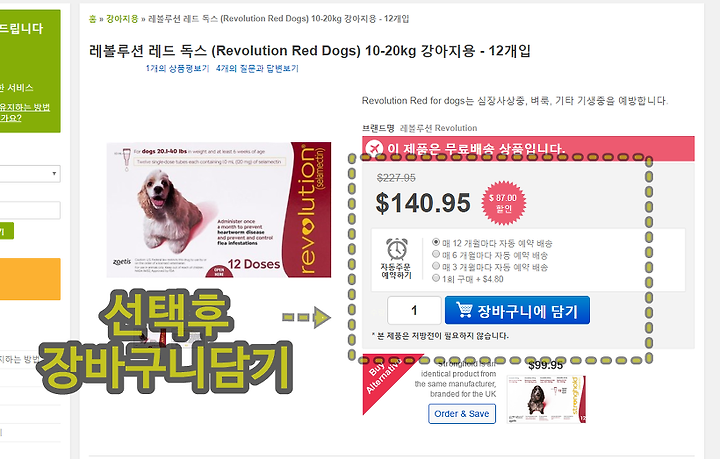Select 6-month auto delivery option
The width and height of the screenshot is (720, 459).
(436, 254)
